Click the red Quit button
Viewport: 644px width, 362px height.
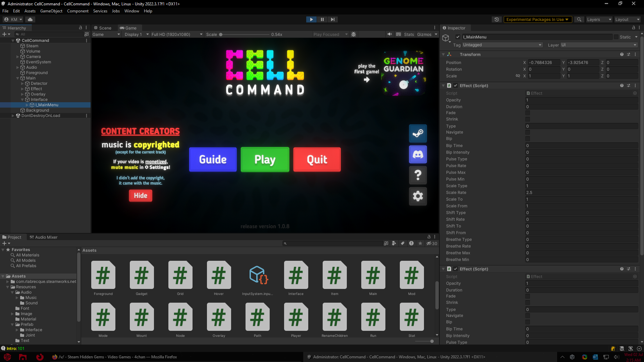tap(317, 160)
